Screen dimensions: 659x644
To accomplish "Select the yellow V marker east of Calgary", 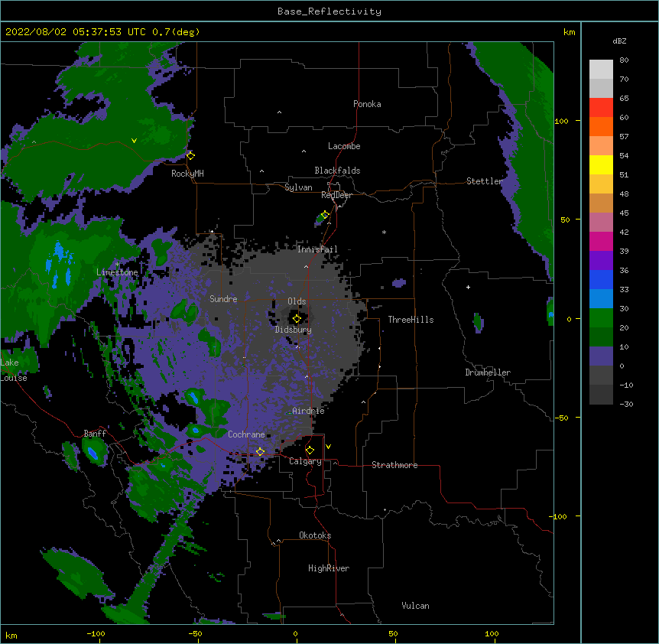I will [328, 447].
